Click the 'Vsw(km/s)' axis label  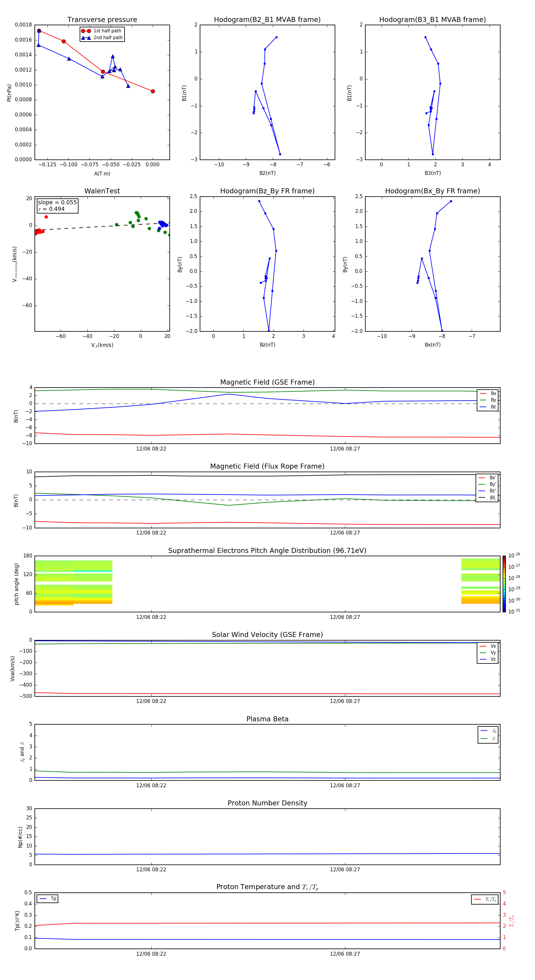point(12,668)
